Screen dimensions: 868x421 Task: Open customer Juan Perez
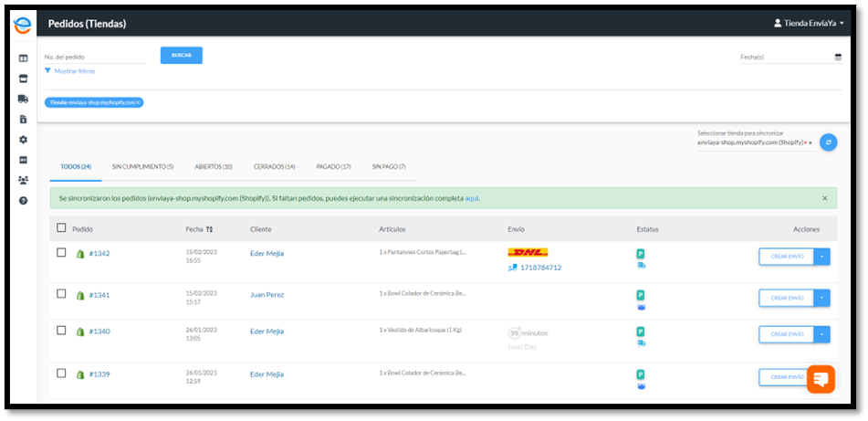coord(267,295)
